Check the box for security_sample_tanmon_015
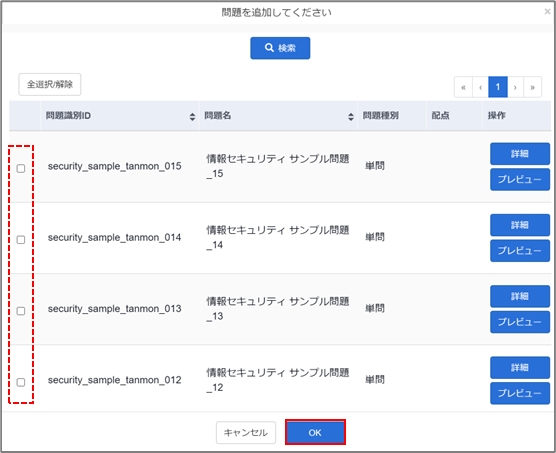Screen dimensions: 556x453 point(21,168)
